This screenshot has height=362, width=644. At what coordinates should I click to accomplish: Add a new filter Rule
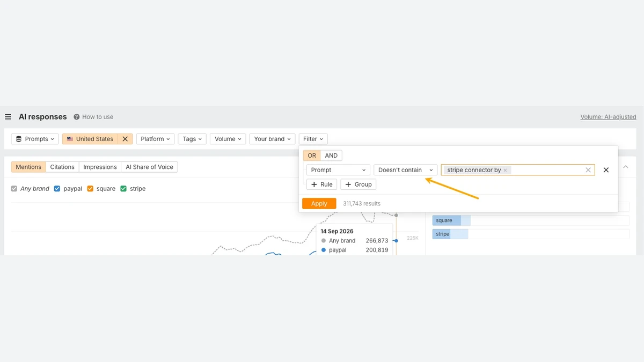pos(321,184)
